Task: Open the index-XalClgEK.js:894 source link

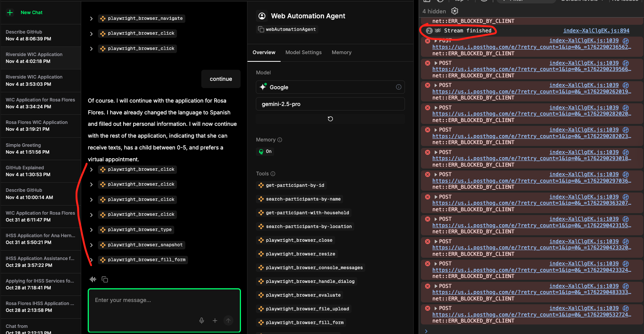Action: (596, 31)
